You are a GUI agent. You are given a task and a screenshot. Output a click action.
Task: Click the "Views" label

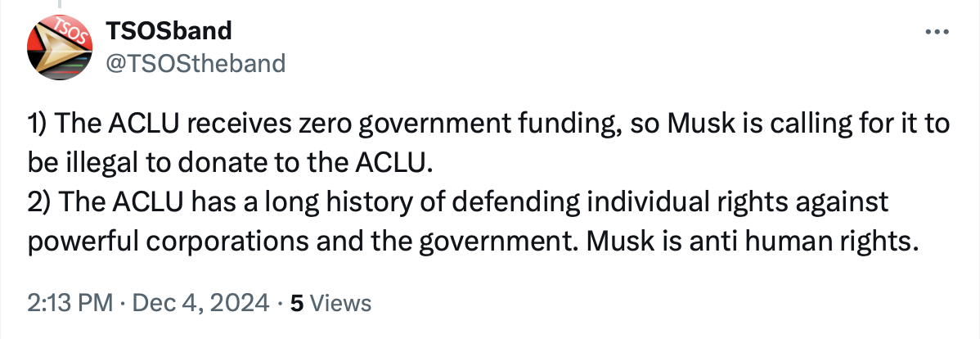pos(342,304)
